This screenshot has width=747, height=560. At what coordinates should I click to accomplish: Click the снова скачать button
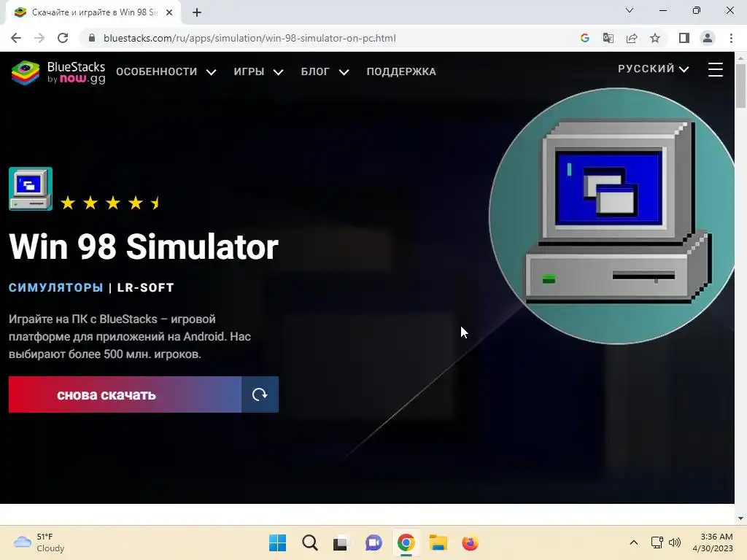[x=125, y=394]
